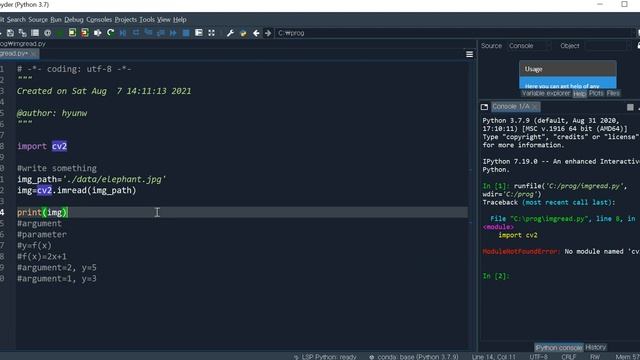Run selection or current line icon
This screenshot has width=640, height=360.
[x=98, y=33]
